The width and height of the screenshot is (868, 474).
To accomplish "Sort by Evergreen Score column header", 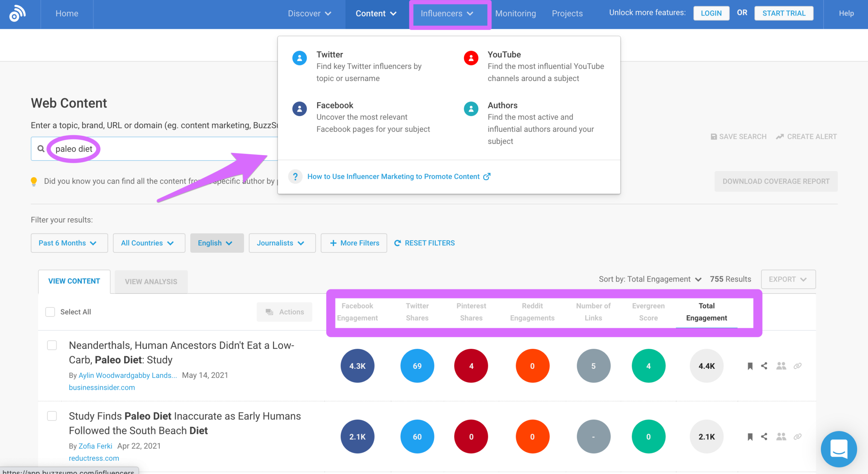I will tap(648, 312).
